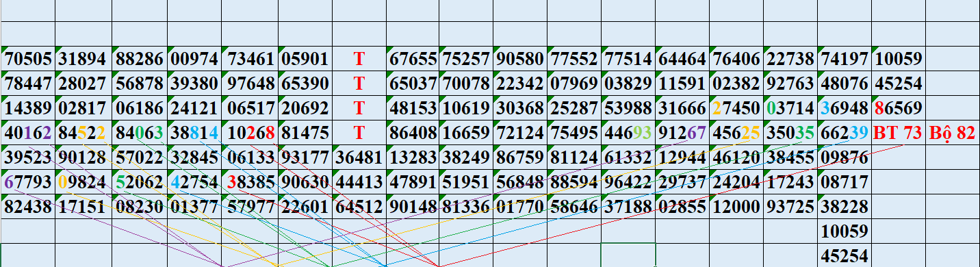Click the cell reading 09876

coord(844,157)
